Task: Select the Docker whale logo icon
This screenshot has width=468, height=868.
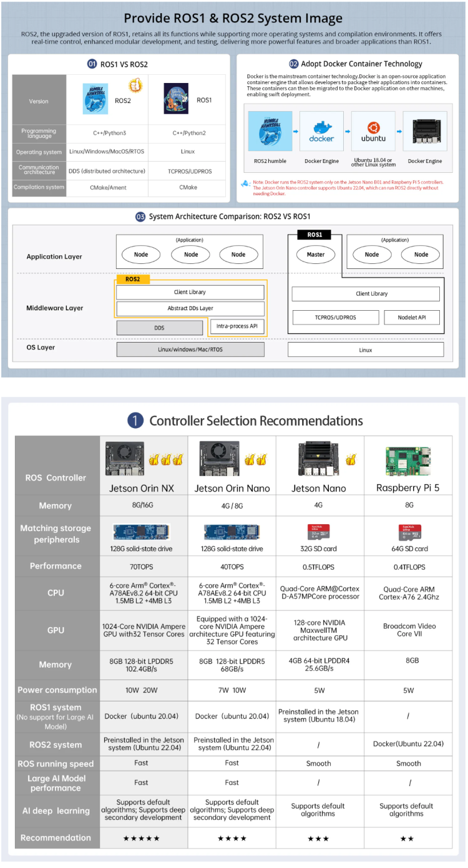Action: (321, 131)
